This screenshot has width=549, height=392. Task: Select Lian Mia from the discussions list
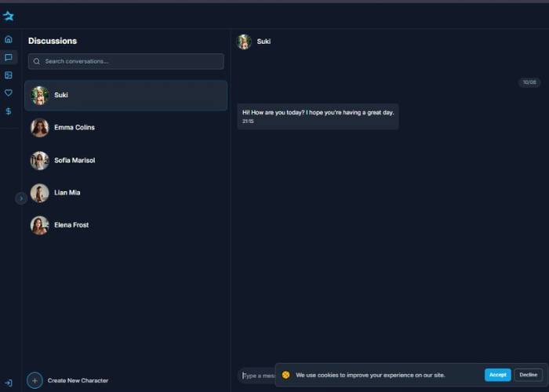(125, 193)
